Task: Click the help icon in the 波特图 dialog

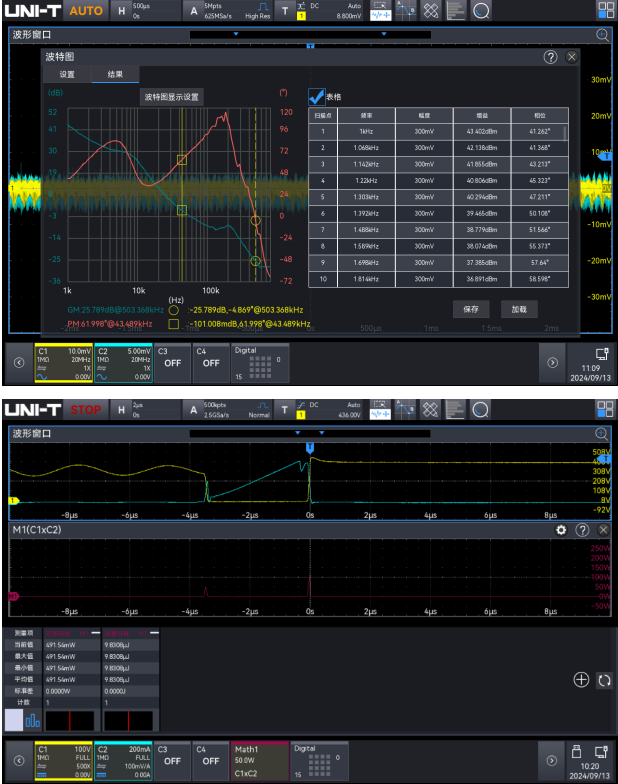Action: (550, 57)
